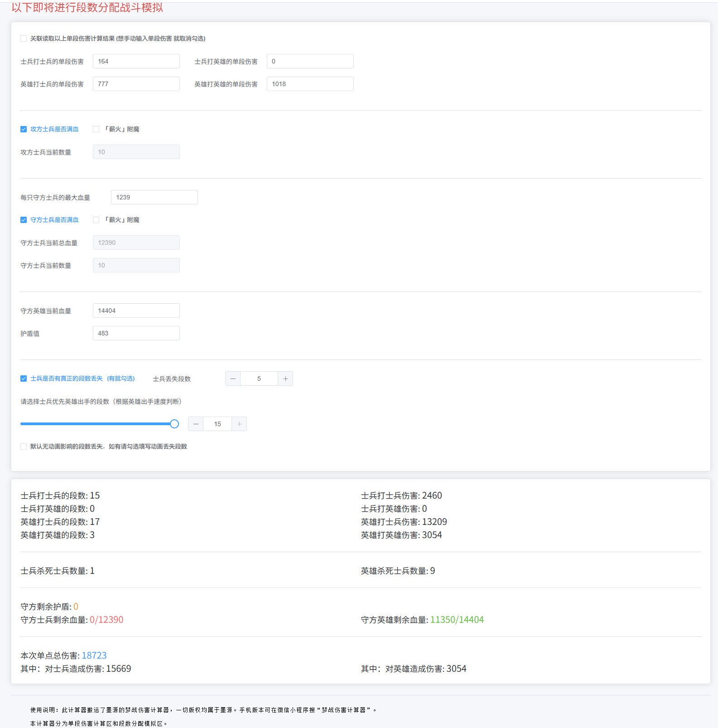Click 守方士兵剩余血量 value 0/12390
The width and height of the screenshot is (718, 728).
(106, 620)
